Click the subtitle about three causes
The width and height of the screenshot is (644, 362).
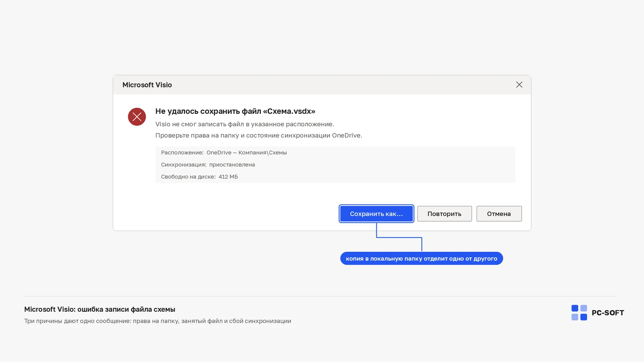coord(157,321)
